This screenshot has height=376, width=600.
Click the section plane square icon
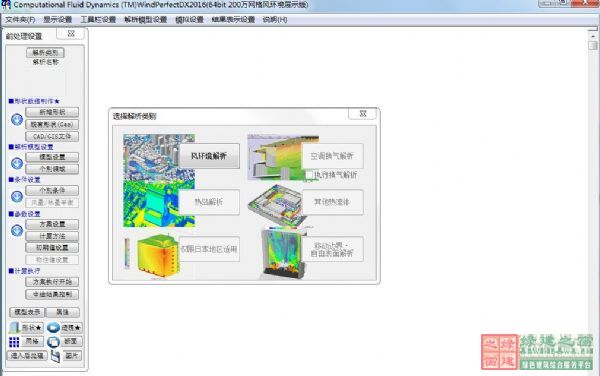click(54, 342)
